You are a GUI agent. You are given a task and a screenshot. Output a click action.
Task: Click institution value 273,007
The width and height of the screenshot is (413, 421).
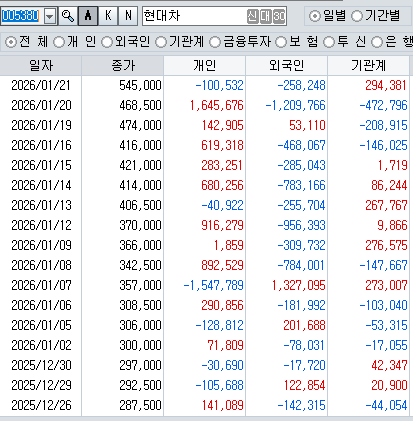[386, 286]
